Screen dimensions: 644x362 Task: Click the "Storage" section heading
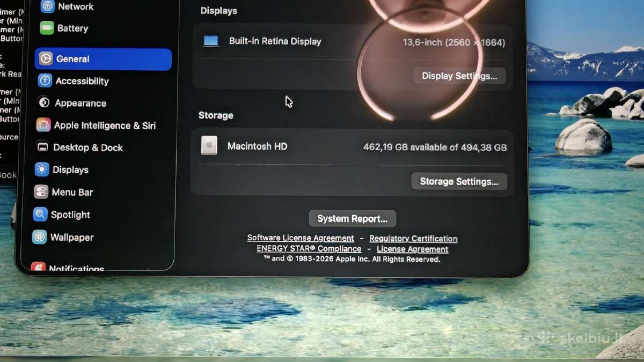216,115
